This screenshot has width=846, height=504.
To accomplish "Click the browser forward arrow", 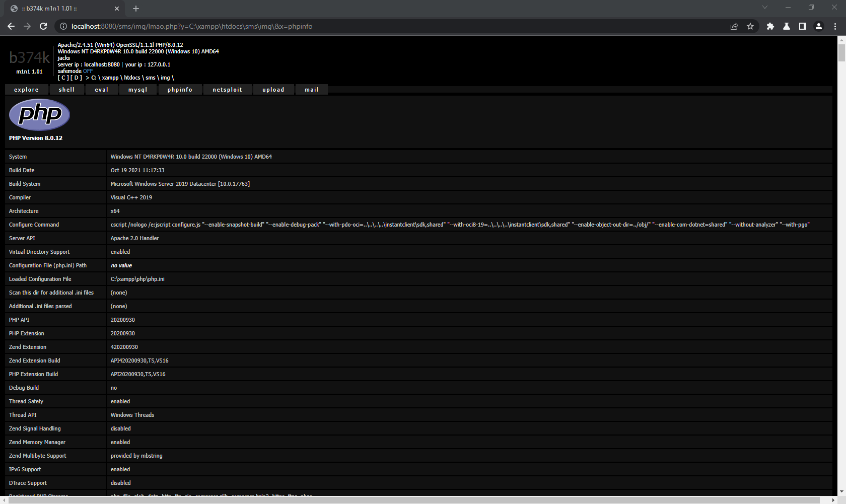I will click(x=27, y=26).
